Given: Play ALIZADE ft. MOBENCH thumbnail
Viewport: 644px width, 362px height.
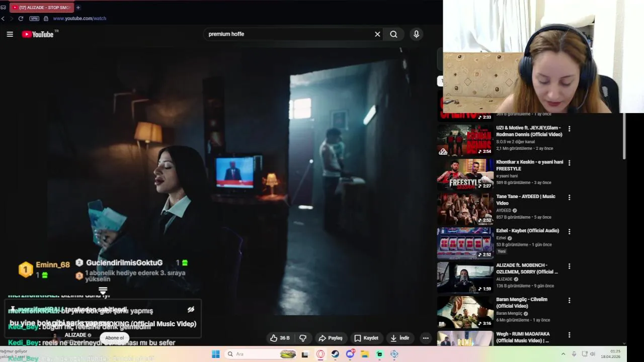Looking at the screenshot, I should coord(465,277).
